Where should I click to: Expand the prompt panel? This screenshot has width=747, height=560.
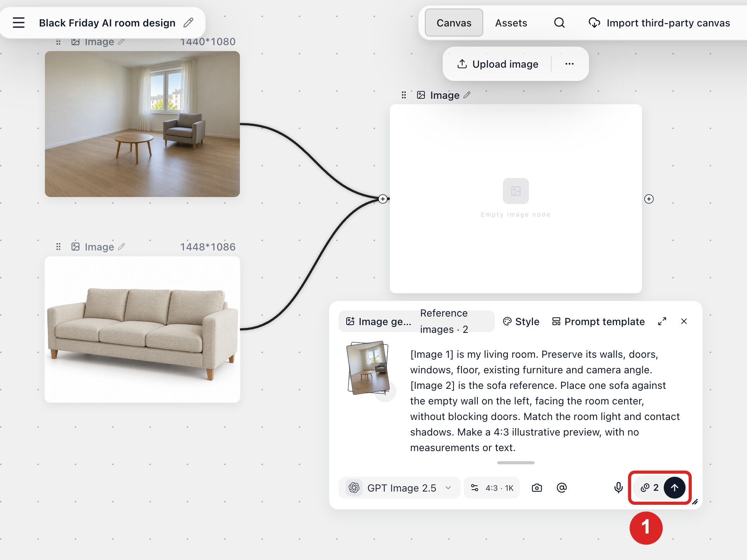pyautogui.click(x=662, y=321)
